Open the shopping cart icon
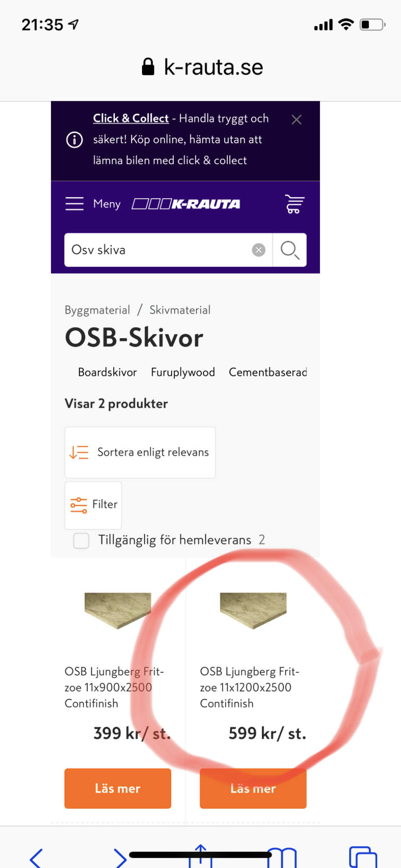 click(294, 204)
